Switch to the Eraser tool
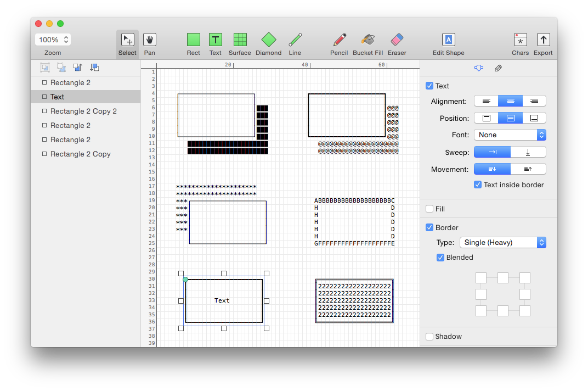Image resolution: width=588 pixels, height=391 pixels. (x=397, y=40)
